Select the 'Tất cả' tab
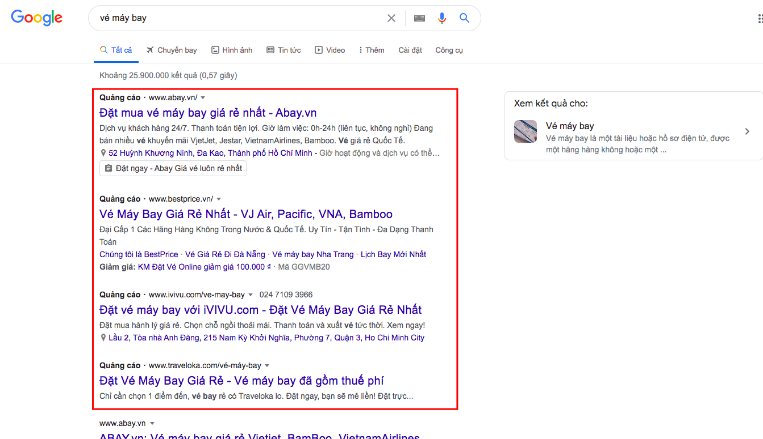 [116, 50]
